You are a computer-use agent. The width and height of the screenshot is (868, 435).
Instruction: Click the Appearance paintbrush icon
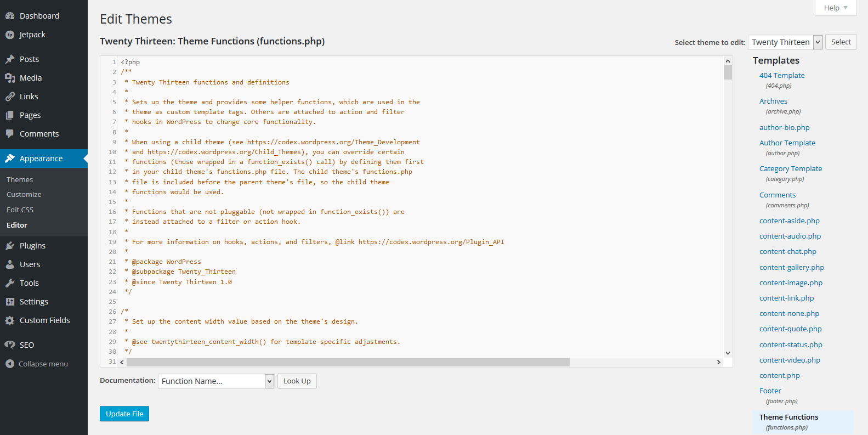(10, 159)
